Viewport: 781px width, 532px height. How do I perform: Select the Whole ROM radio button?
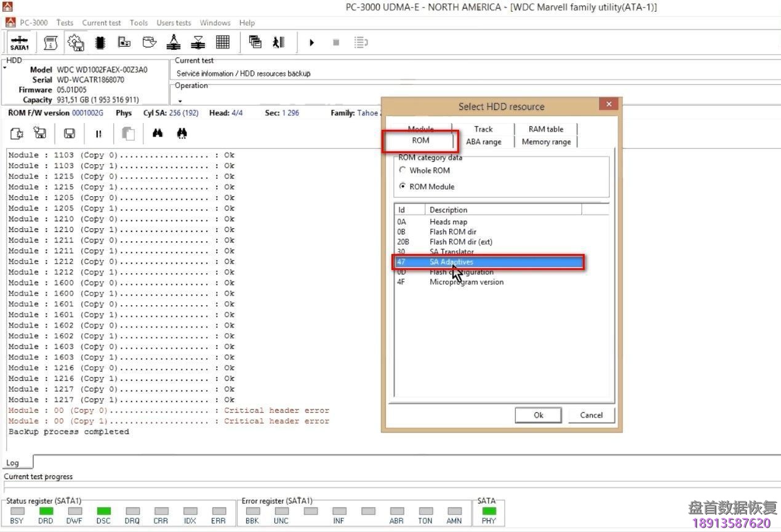[x=403, y=170]
